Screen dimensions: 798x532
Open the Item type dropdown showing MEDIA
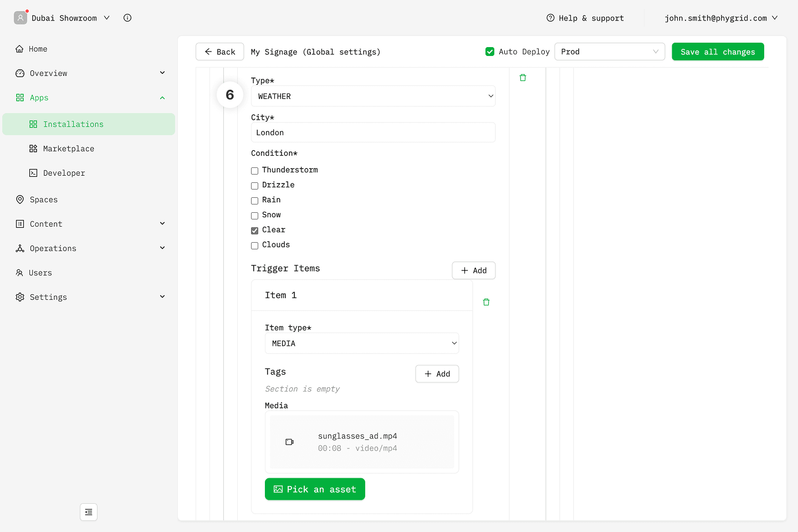click(x=362, y=344)
